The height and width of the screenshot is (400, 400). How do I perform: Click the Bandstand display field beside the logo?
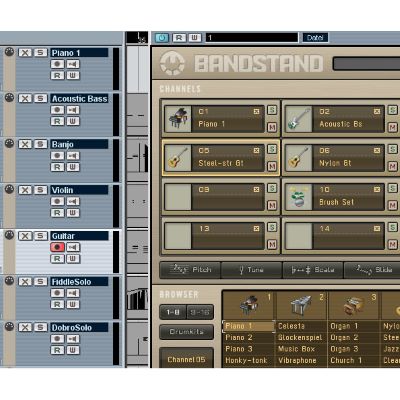[x=366, y=63]
